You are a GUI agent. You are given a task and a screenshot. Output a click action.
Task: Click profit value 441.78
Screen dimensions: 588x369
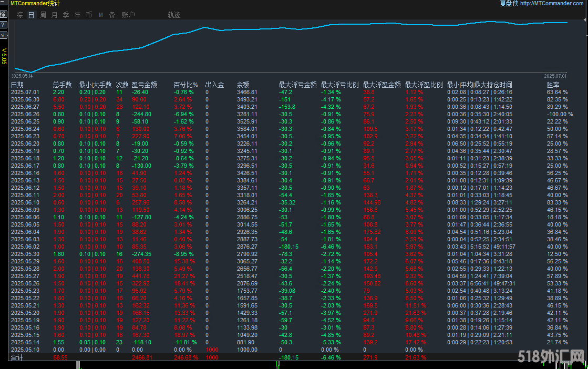(x=141, y=276)
